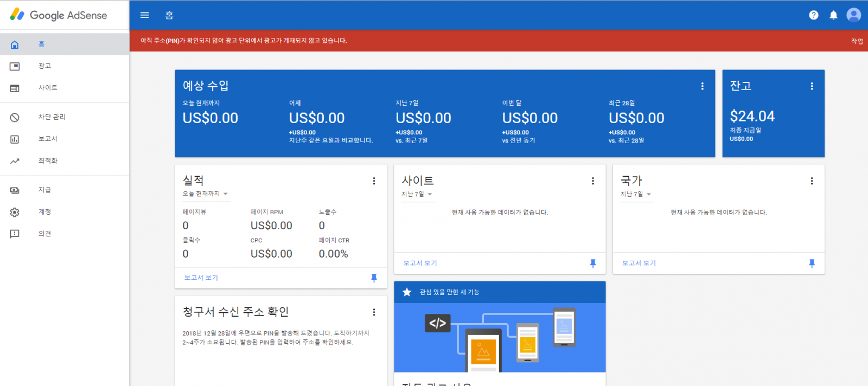Open the notifications bell

[833, 15]
